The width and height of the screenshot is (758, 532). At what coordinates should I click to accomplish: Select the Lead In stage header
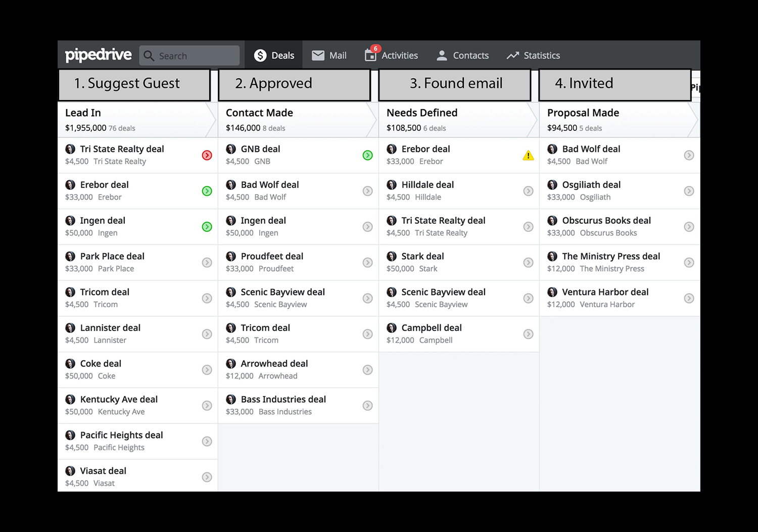(137, 120)
